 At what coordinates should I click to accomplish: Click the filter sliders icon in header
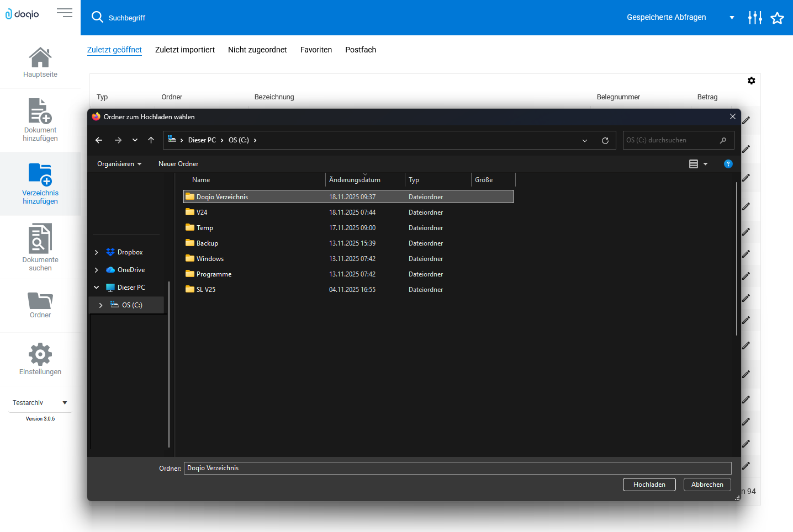[x=755, y=18]
